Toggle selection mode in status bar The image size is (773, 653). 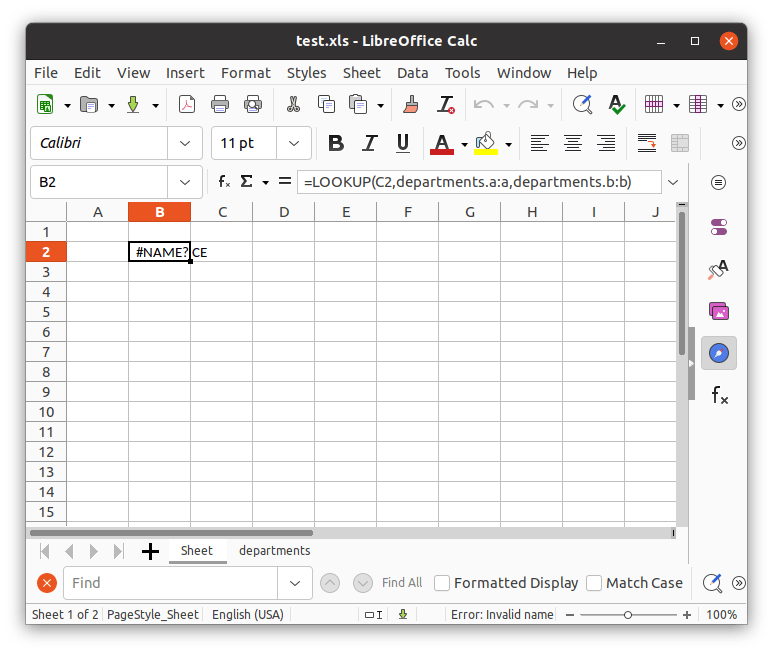tap(373, 615)
